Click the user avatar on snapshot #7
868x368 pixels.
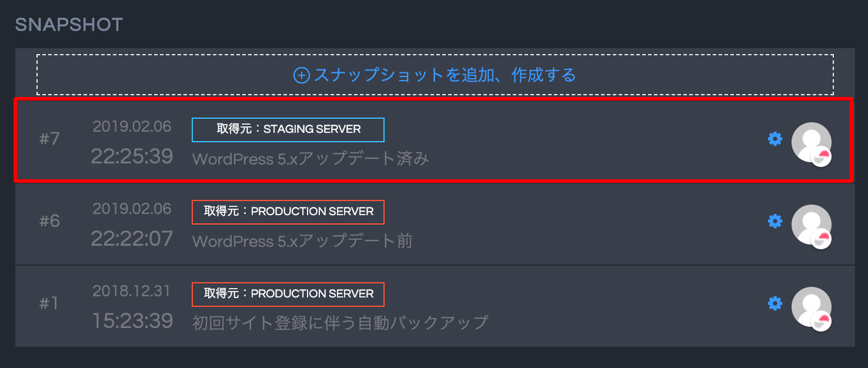pos(811,142)
